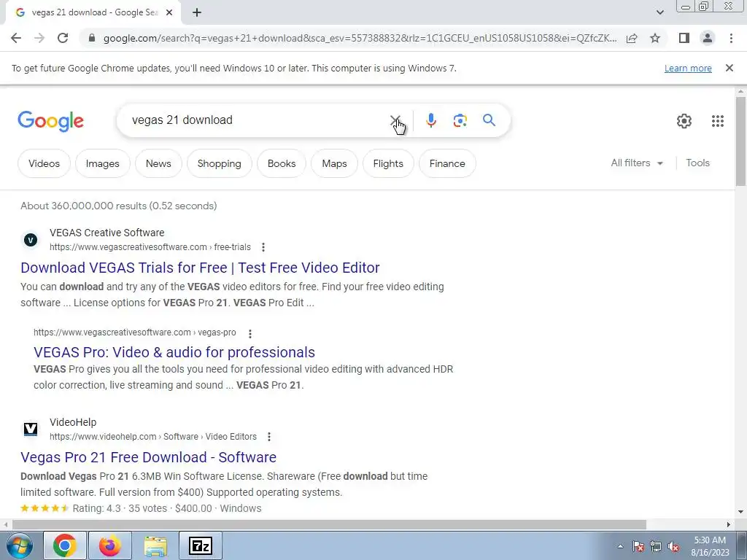This screenshot has width=747, height=560.
Task: Click the taskbar clock 5:30 AM
Action: coord(710,546)
